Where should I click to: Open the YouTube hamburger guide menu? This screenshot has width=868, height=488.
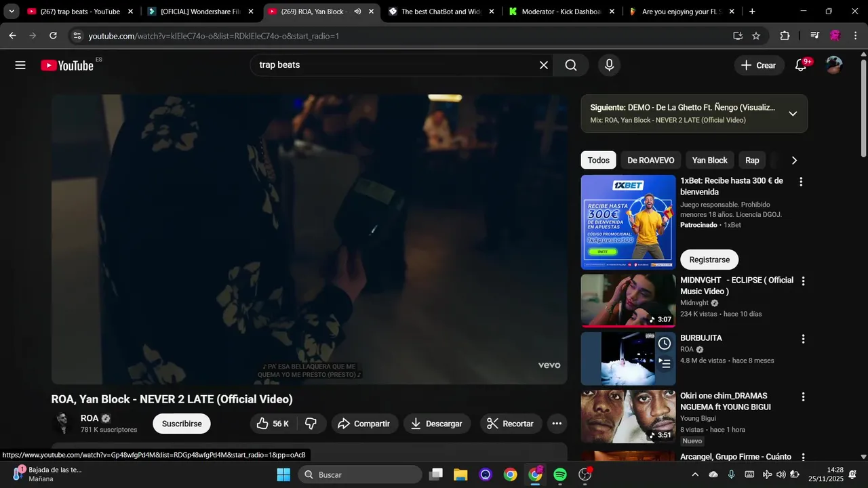20,65
